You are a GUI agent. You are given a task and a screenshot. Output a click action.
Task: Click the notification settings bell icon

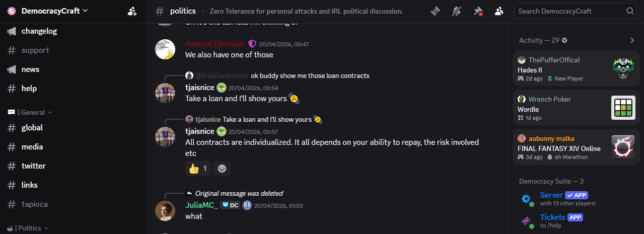(457, 11)
